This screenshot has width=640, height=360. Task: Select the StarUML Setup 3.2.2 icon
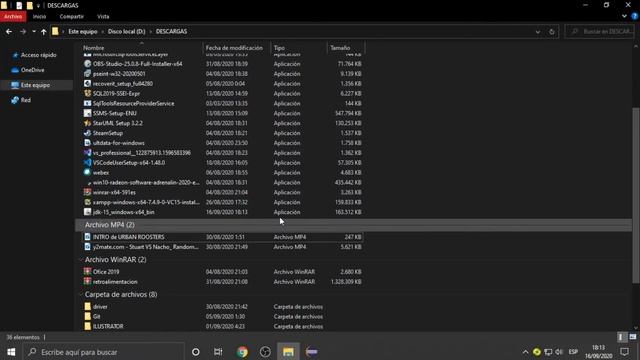tap(87, 123)
